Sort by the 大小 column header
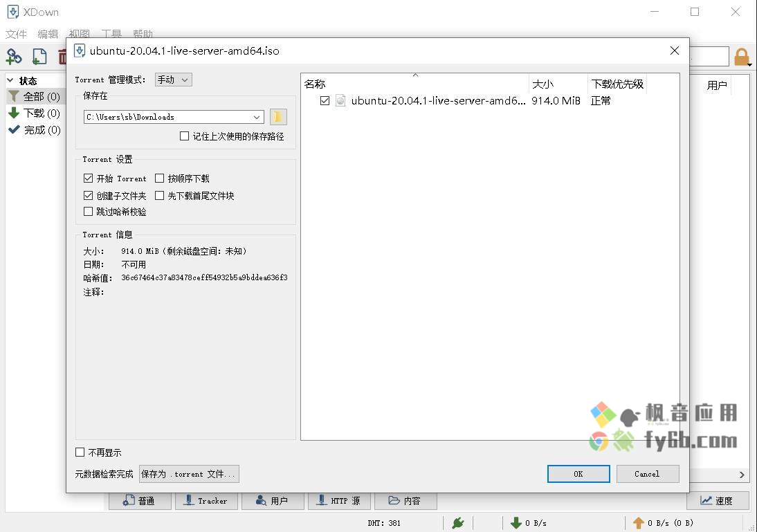Image resolution: width=757 pixels, height=532 pixels. point(558,84)
